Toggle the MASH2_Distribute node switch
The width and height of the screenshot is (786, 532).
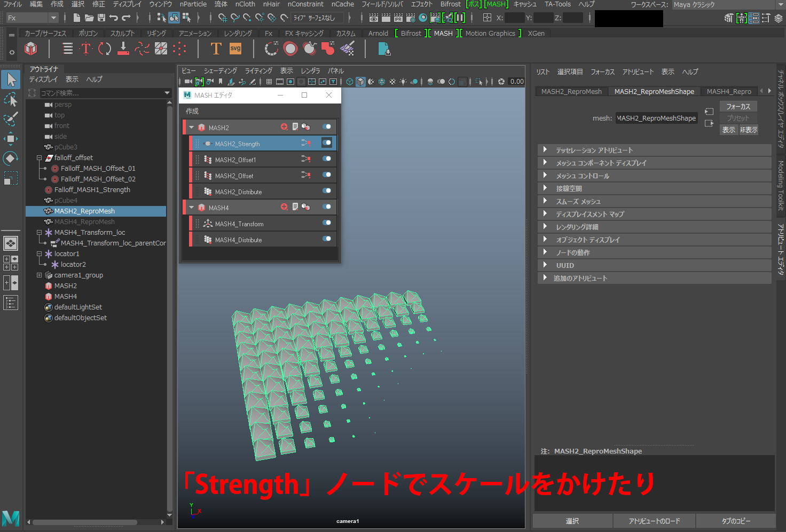tap(327, 191)
